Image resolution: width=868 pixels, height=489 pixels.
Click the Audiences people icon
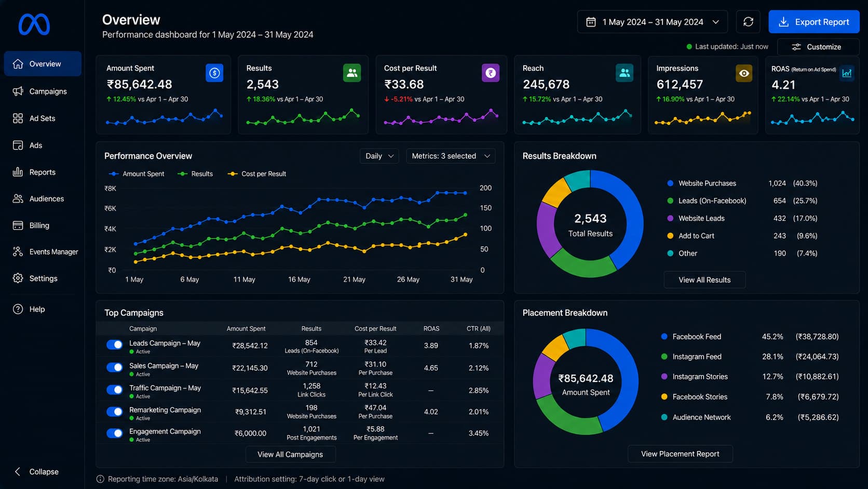(18, 199)
